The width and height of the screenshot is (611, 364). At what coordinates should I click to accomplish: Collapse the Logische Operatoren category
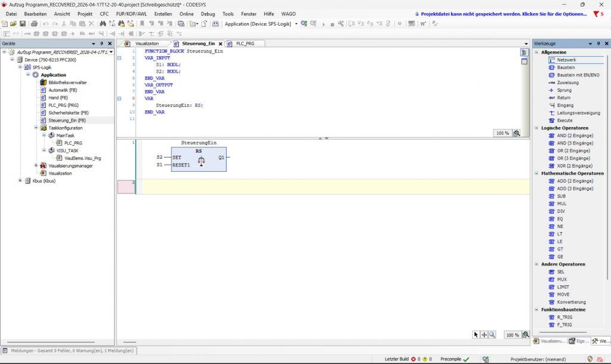click(x=536, y=128)
